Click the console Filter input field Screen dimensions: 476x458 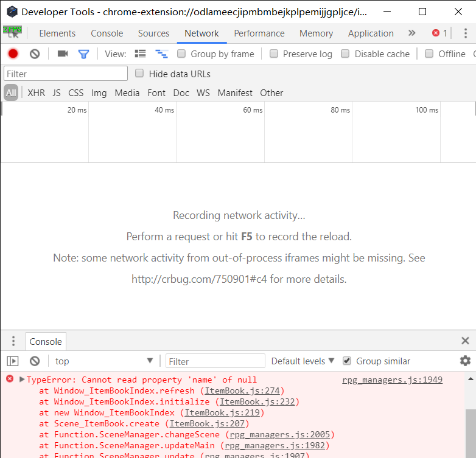(x=215, y=361)
